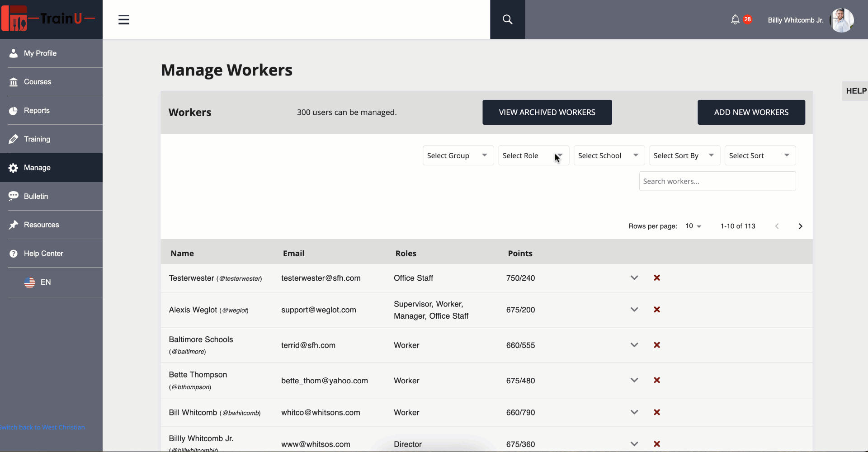Image resolution: width=868 pixels, height=452 pixels.
Task: Delete Testerwester with red X icon
Action: pos(657,278)
